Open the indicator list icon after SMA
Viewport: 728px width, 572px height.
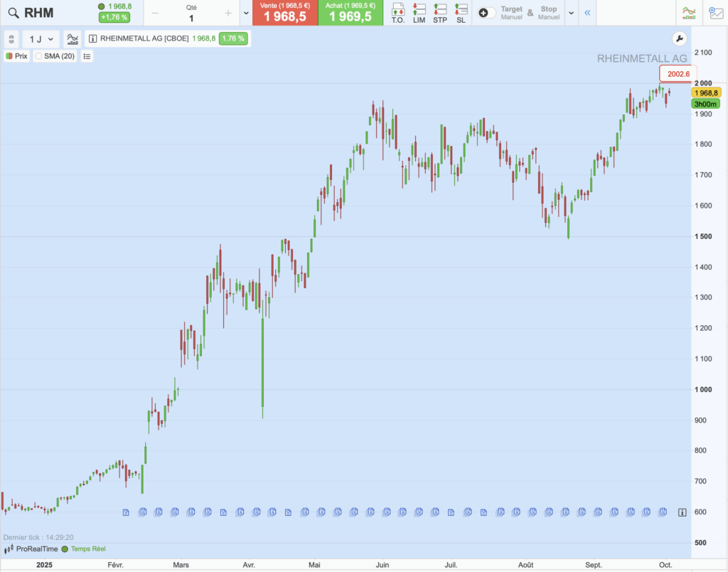tap(87, 56)
